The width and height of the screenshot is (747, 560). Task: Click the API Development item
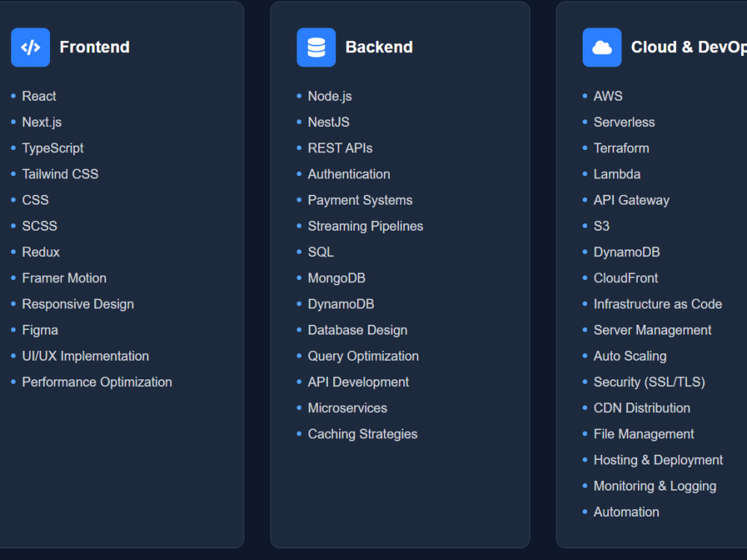point(359,382)
